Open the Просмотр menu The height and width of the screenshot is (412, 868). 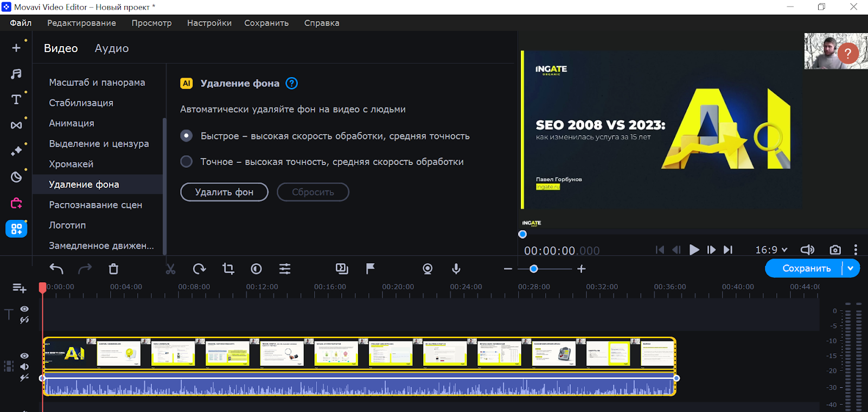tap(151, 23)
